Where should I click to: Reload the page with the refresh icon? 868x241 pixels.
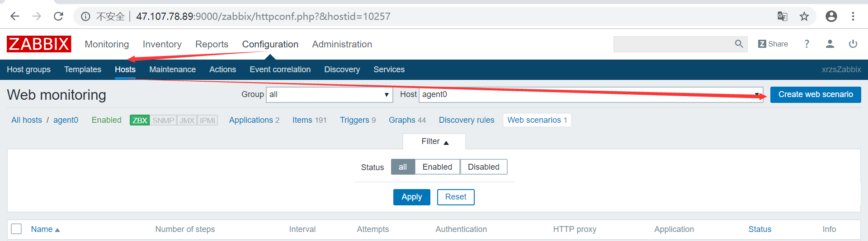pos(58,16)
